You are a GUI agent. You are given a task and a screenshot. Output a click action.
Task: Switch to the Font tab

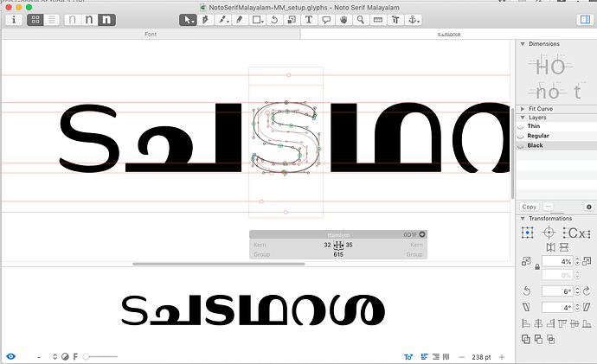coord(151,35)
